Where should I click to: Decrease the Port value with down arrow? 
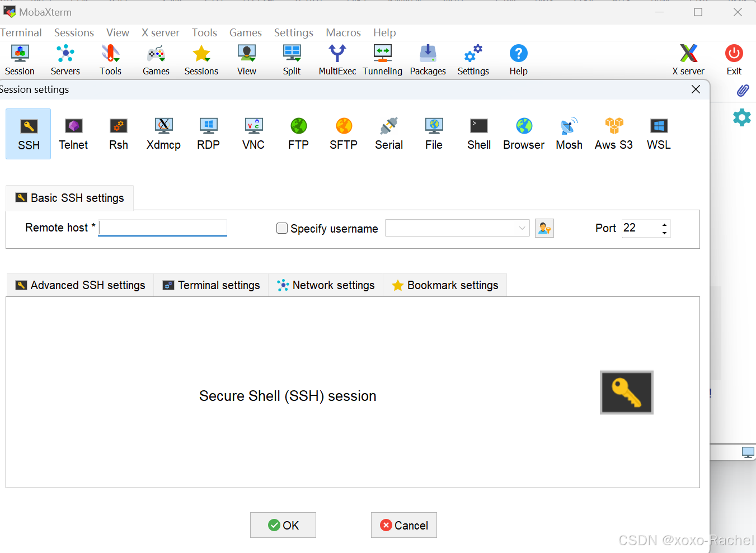point(664,233)
